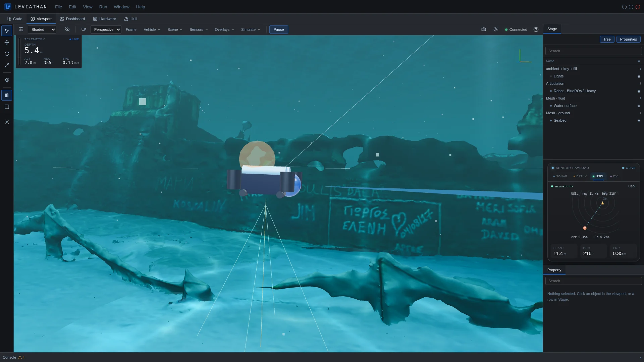The image size is (644, 362).
Task: Activate the scale tool in left toolbar
Action: point(7,65)
